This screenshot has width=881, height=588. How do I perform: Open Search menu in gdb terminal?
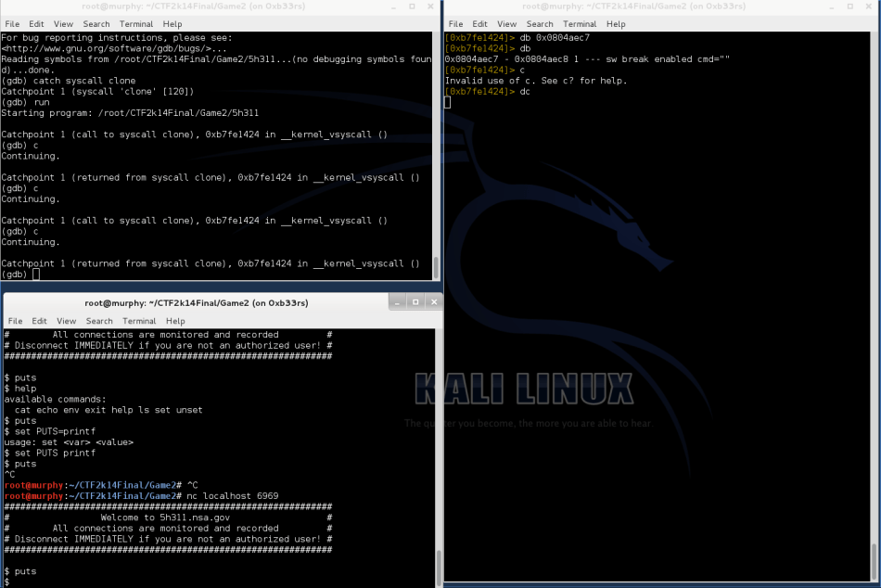(x=96, y=24)
